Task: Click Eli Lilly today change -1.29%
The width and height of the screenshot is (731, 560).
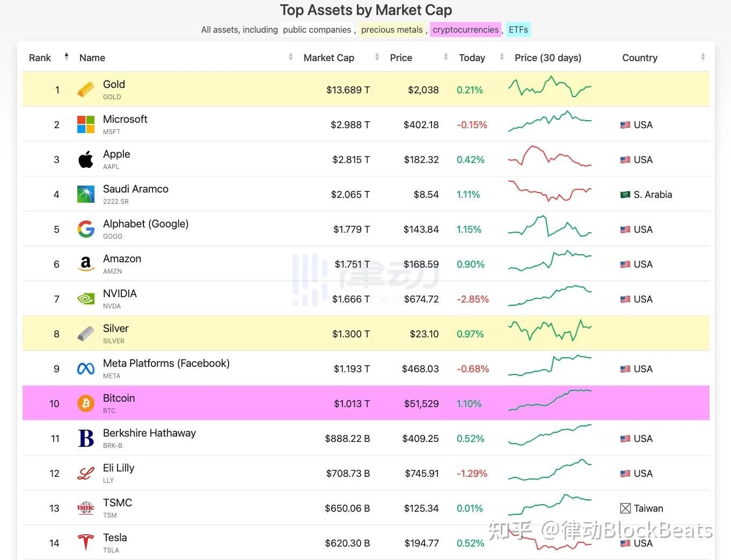Action: (472, 474)
